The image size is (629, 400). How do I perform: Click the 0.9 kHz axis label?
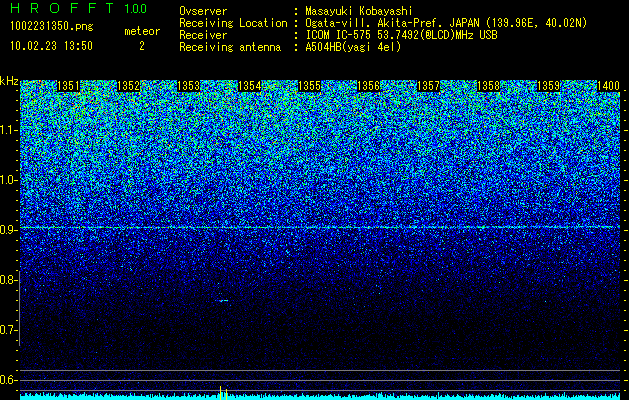tap(9, 230)
